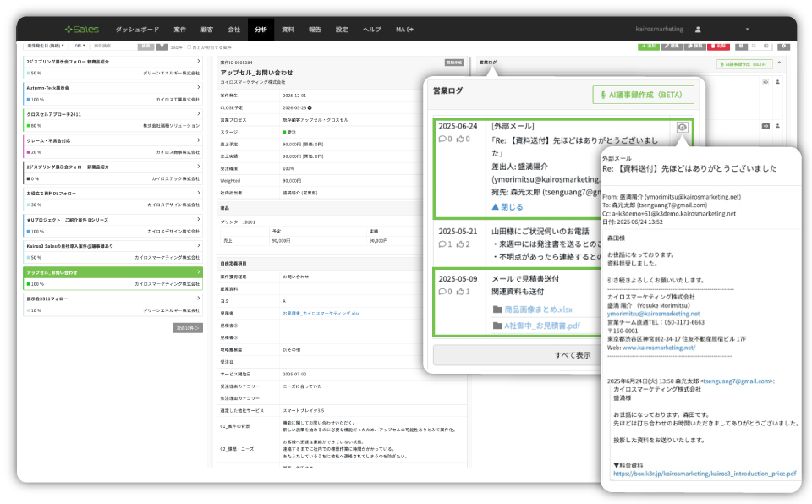The image size is (812, 504).
Task: Click the red 削除 delete button
Action: [x=719, y=46]
